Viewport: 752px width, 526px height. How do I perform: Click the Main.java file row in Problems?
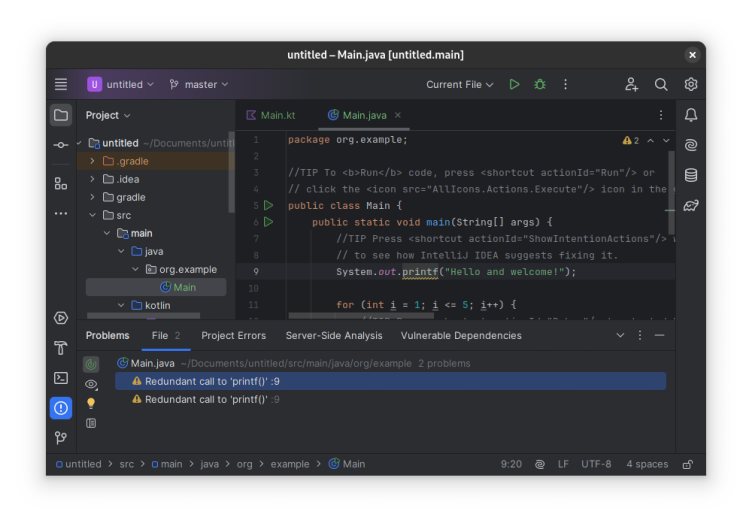[x=390, y=363]
